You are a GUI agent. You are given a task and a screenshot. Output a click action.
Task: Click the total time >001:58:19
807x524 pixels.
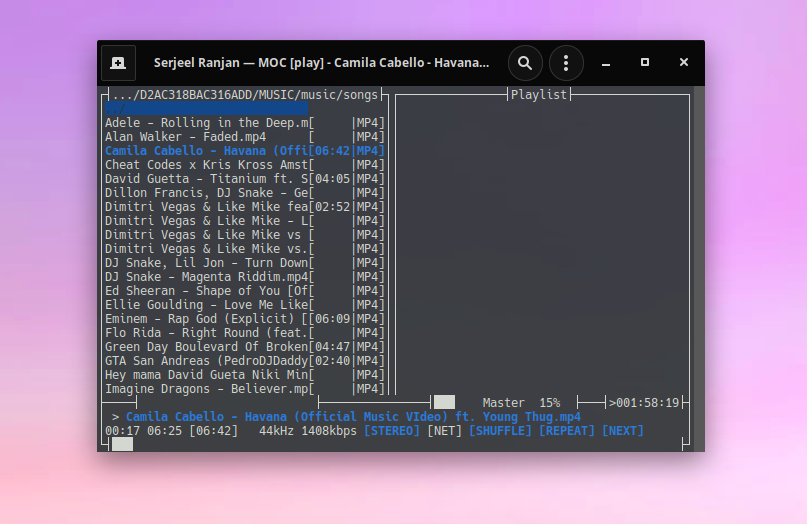644,403
